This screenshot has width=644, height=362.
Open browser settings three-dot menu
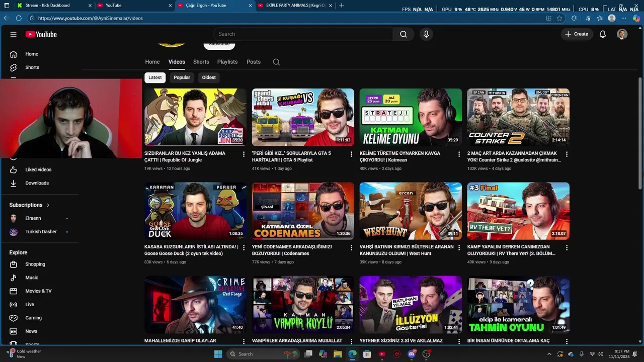point(624,18)
